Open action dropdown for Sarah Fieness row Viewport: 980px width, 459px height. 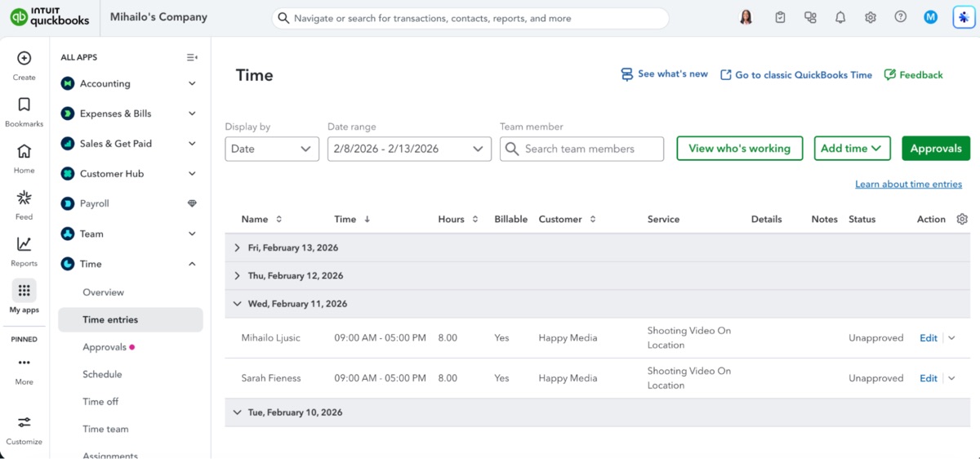coord(951,378)
